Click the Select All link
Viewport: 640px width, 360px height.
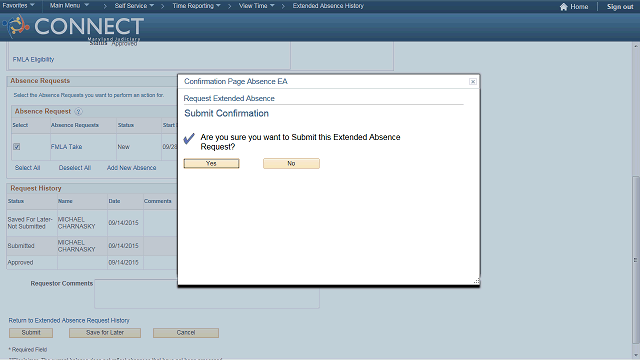[27, 168]
